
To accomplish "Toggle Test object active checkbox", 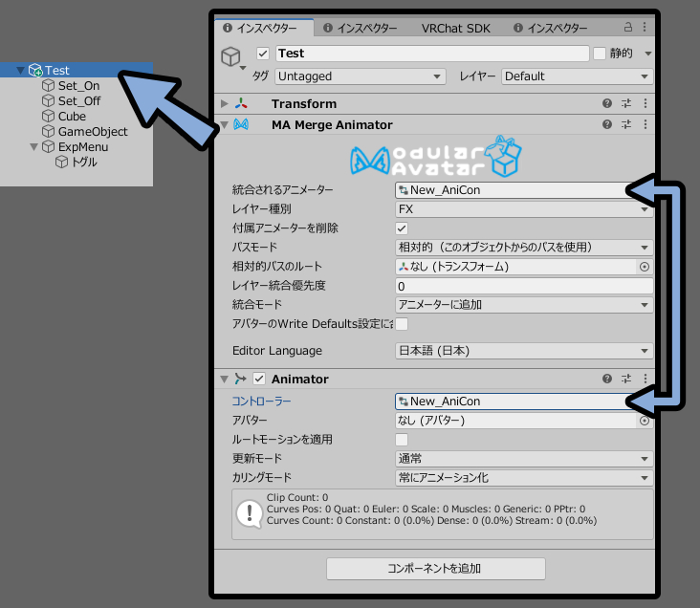I will pyautogui.click(x=263, y=54).
